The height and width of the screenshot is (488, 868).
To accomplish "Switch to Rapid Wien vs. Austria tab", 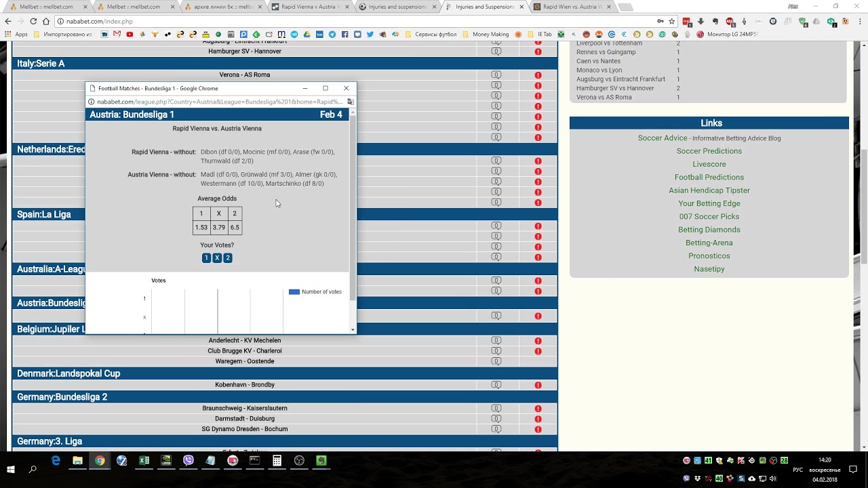I will 572,7.
